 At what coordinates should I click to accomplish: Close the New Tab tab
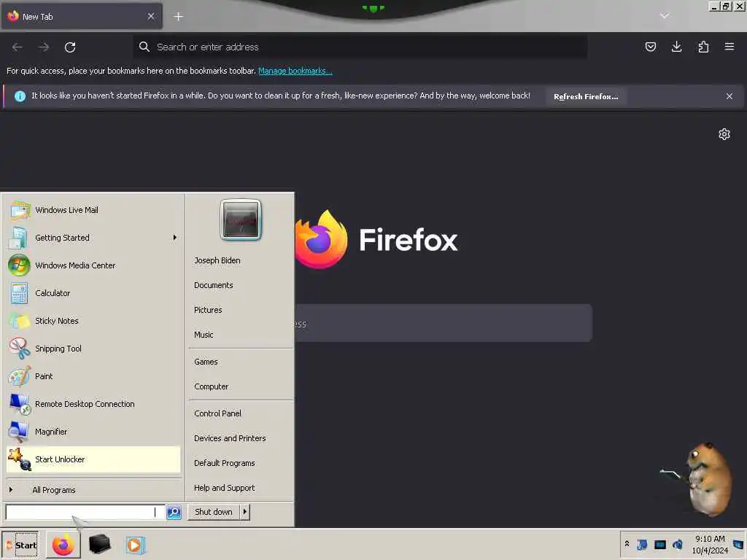(x=151, y=16)
